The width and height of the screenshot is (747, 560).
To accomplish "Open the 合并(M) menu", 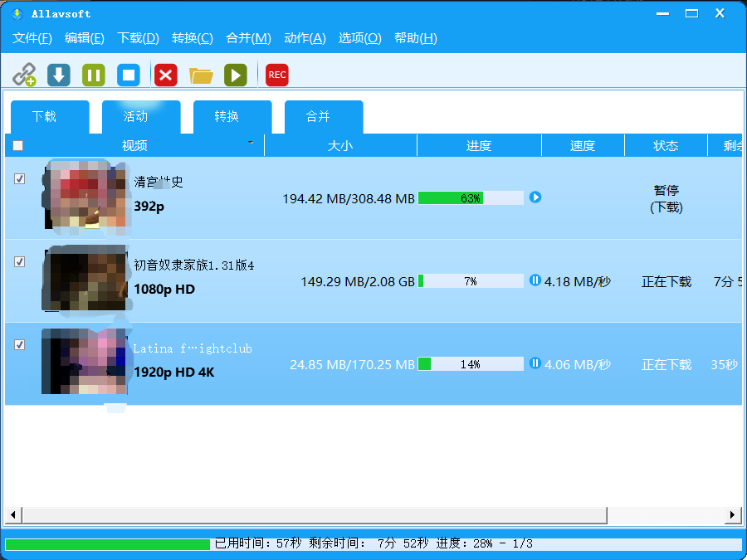I will click(248, 38).
